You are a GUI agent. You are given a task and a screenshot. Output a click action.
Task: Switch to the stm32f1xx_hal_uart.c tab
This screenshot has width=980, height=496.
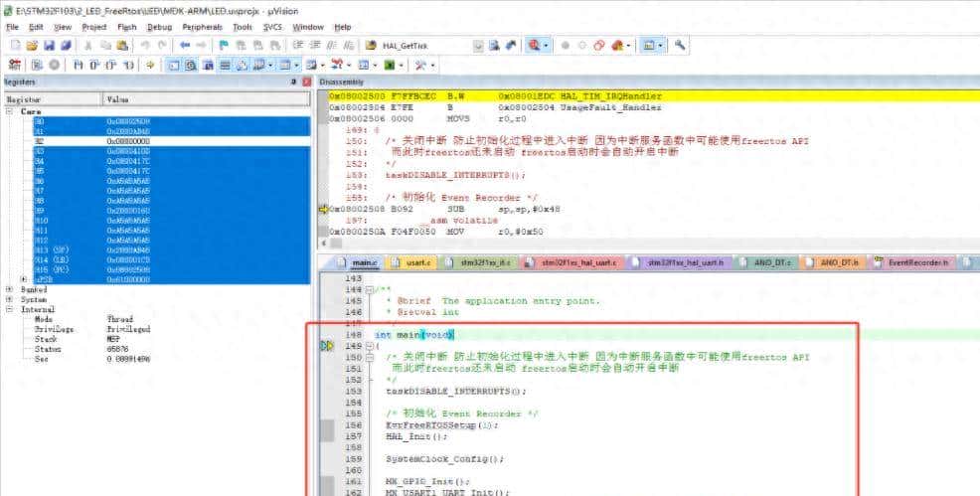[x=572, y=263]
